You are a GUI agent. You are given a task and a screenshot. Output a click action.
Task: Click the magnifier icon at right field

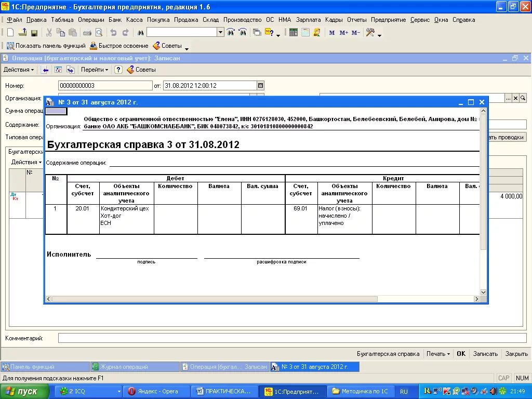coord(523,98)
